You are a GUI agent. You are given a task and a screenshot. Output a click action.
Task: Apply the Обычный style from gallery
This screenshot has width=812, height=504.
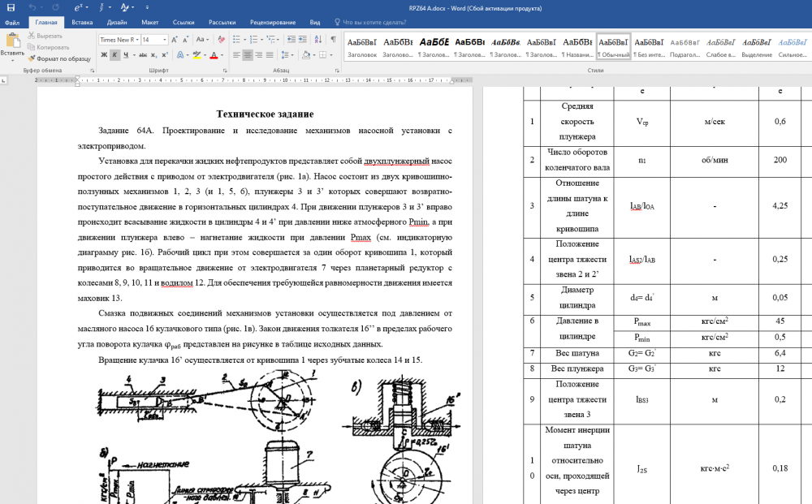pyautogui.click(x=613, y=46)
